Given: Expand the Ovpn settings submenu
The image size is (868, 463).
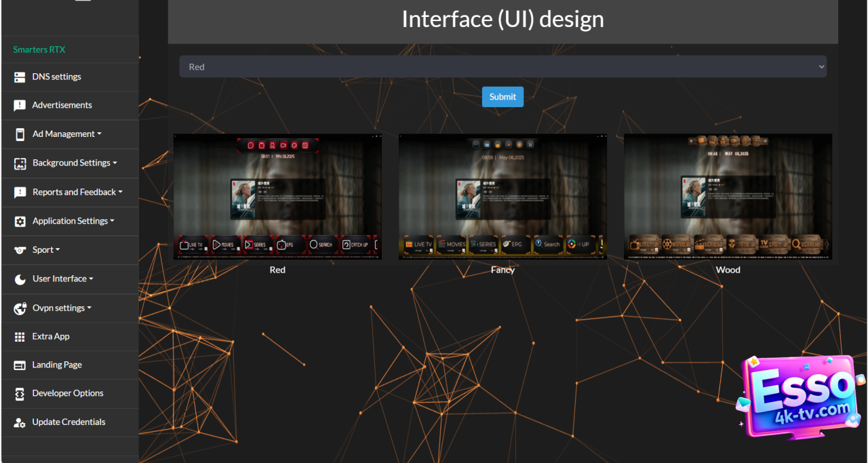Looking at the screenshot, I should coord(61,308).
